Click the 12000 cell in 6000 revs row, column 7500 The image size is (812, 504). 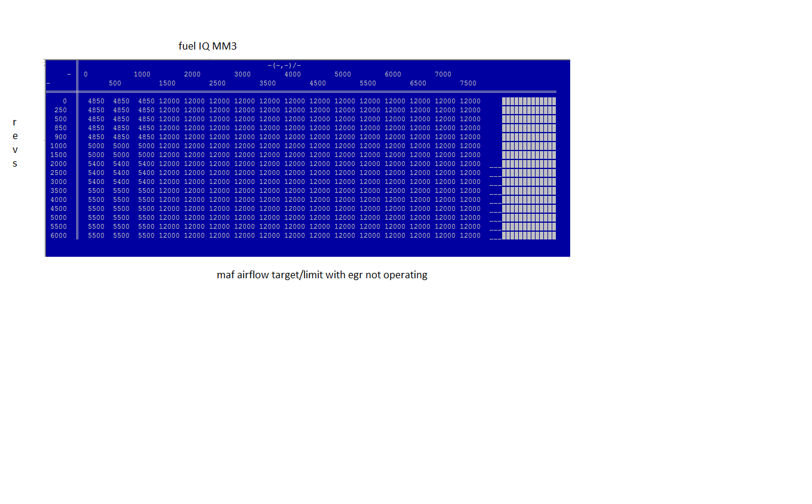[470, 236]
